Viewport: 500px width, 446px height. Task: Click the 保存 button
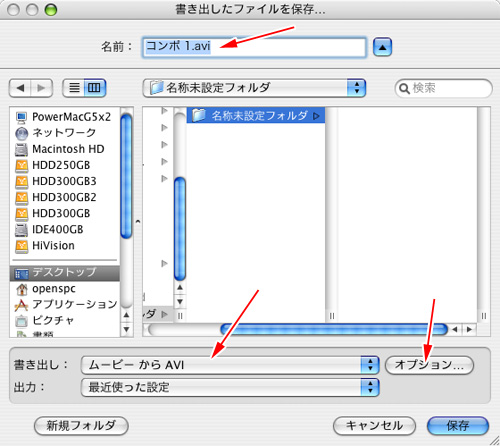tap(458, 426)
